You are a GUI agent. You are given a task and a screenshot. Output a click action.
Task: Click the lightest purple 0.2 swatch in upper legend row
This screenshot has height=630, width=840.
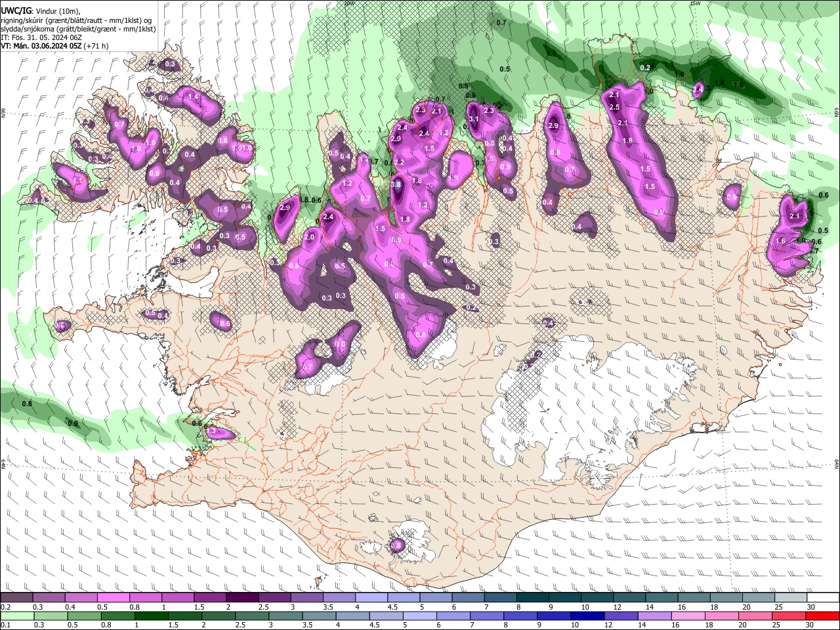pos(16,597)
